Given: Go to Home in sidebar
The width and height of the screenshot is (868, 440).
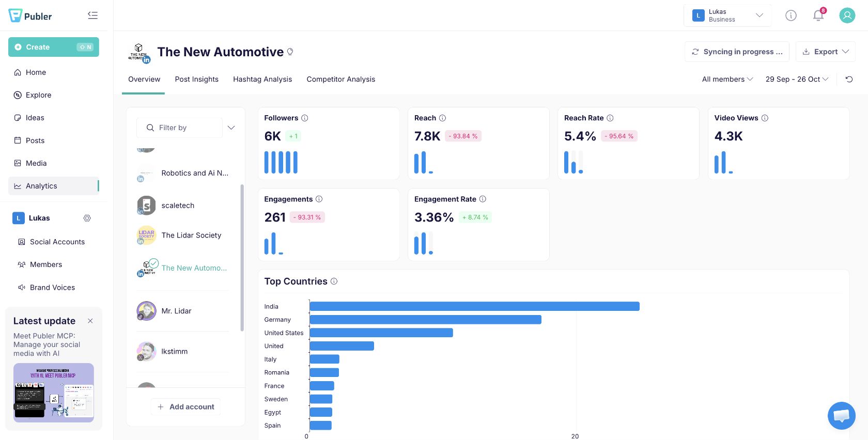Looking at the screenshot, I should 54,72.
